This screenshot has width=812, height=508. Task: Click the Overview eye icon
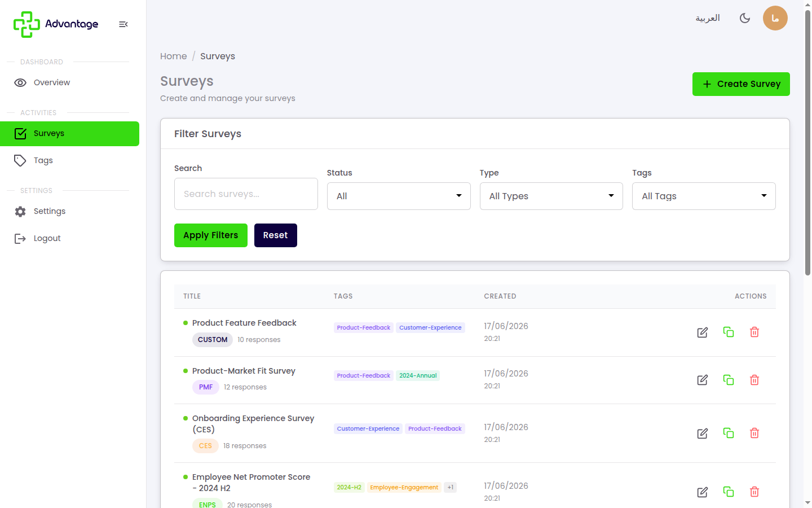coord(20,82)
